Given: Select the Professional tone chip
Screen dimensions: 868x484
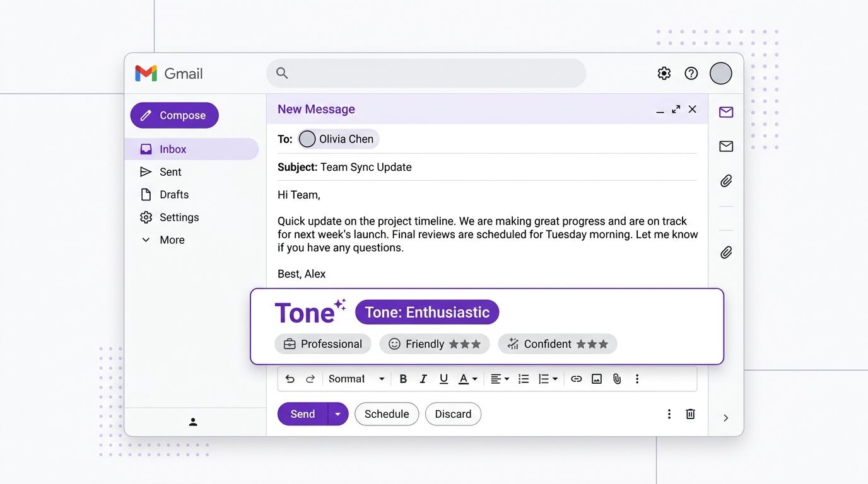Looking at the screenshot, I should pos(323,344).
